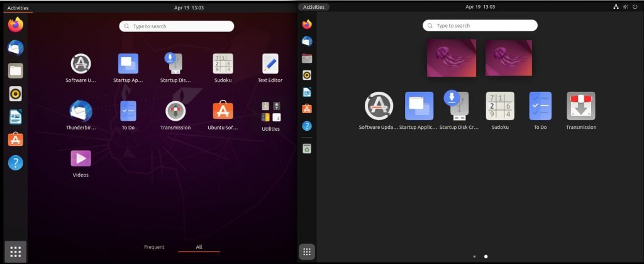Open LibreOffice Writer in the left desktop dock
Screen dimensions: 644x264
[x=16, y=117]
